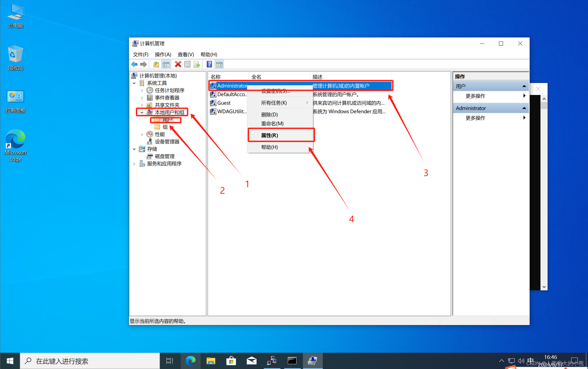588x369 pixels.
Task: Expand the 任务计划程序 tree node
Action: 142,90
